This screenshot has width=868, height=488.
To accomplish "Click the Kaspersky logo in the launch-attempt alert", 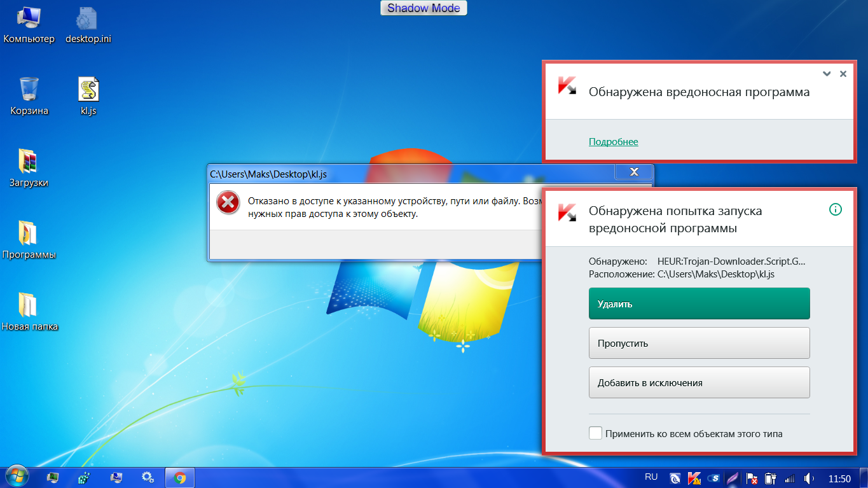I will click(x=567, y=213).
